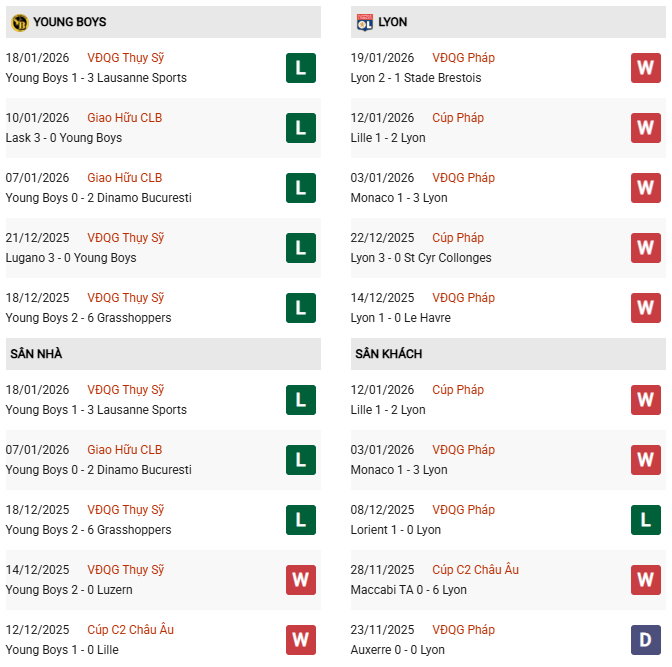Screen dimensions: 672x667
Task: Select the SÂN NHÀ section header
Action: tap(37, 354)
